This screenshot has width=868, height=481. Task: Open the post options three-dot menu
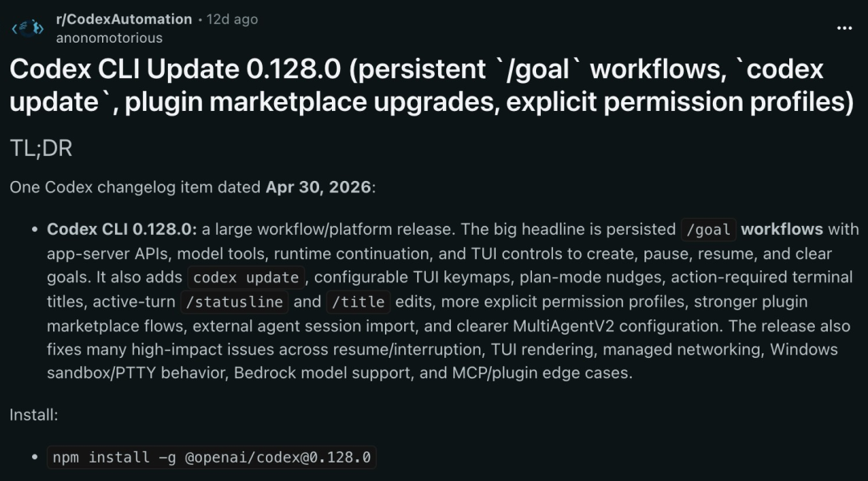(x=844, y=28)
